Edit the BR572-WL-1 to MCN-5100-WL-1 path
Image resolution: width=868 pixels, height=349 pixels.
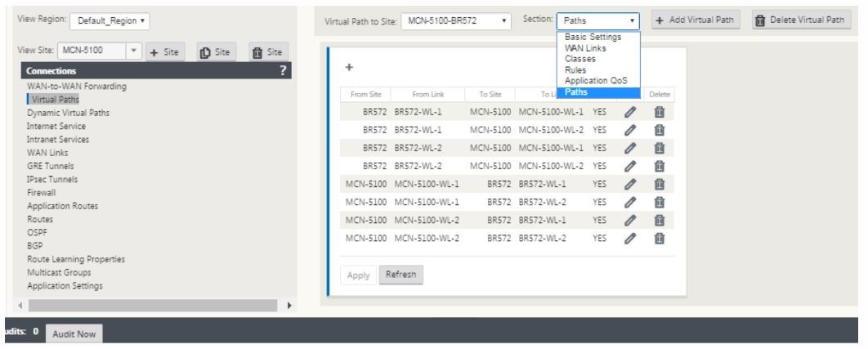(630, 112)
